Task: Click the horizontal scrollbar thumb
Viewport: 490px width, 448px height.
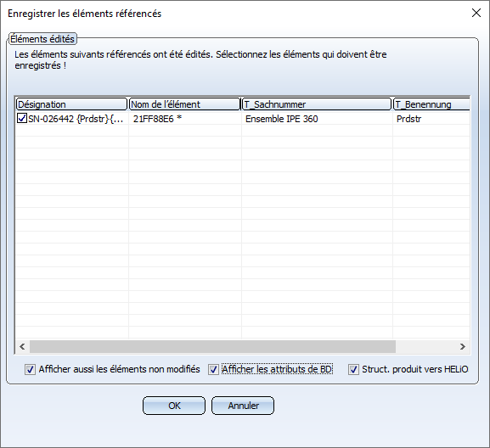Action: (x=212, y=346)
